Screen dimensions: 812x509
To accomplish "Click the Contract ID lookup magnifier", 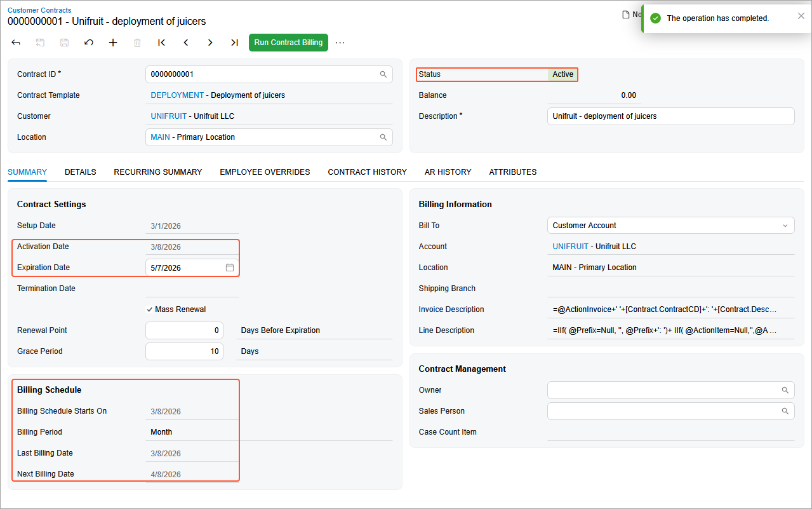I will pos(383,74).
